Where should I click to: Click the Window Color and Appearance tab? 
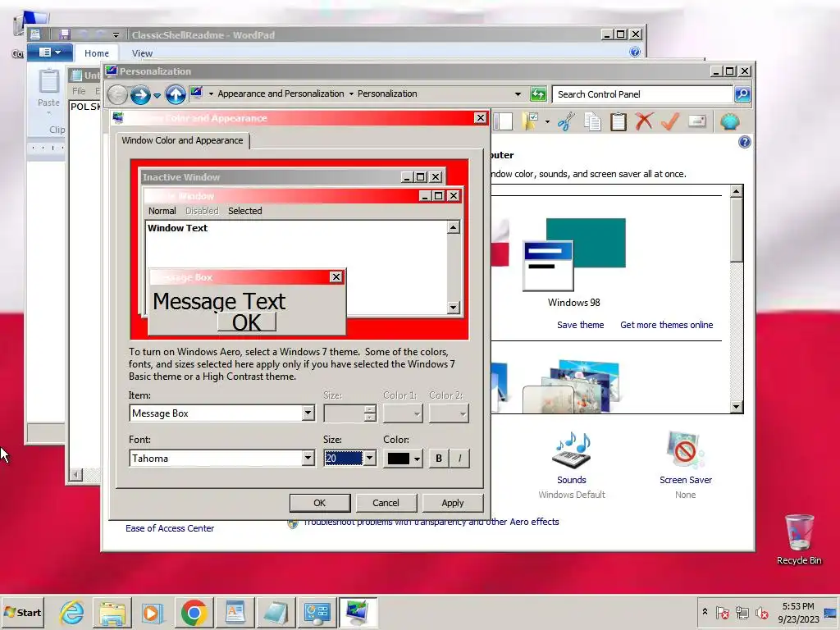click(x=182, y=140)
